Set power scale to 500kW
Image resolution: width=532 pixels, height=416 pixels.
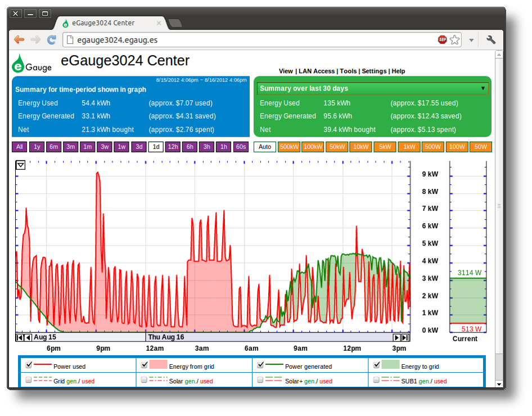289,147
